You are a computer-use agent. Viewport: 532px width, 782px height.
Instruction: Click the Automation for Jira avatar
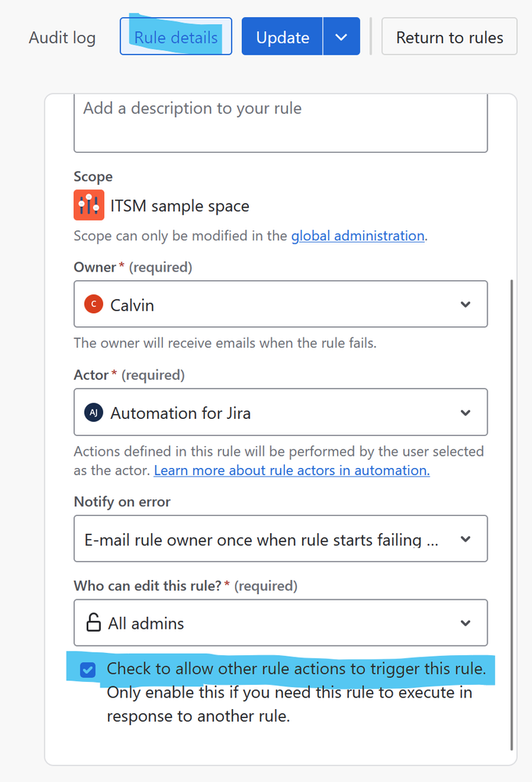pyautogui.click(x=94, y=413)
